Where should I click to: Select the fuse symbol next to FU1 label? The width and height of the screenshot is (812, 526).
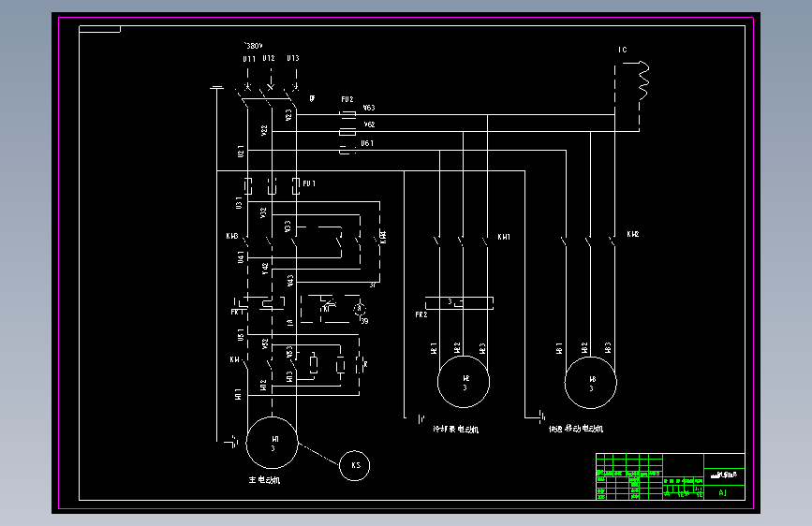(x=296, y=186)
